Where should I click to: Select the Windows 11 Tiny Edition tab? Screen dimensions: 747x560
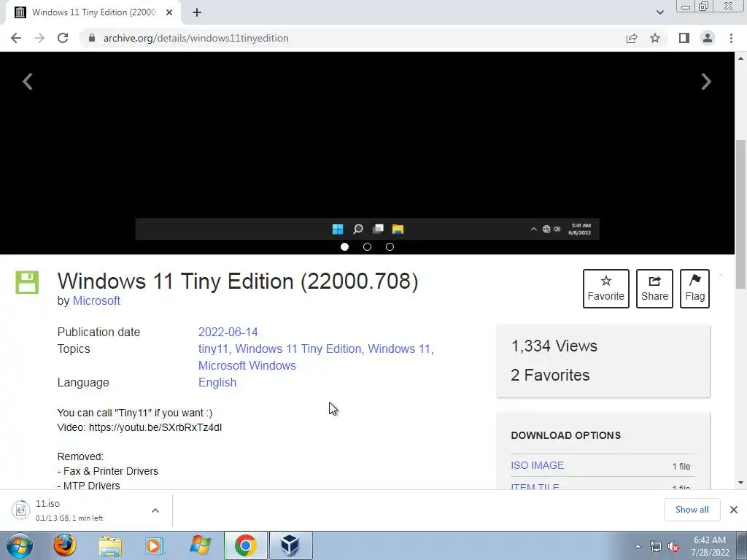(93, 12)
